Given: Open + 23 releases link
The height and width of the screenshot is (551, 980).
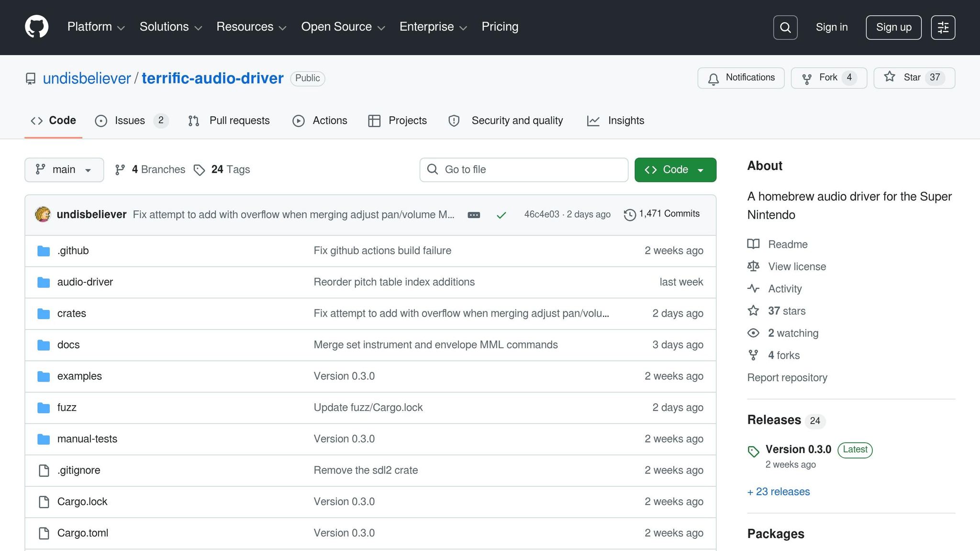Looking at the screenshot, I should [x=779, y=492].
